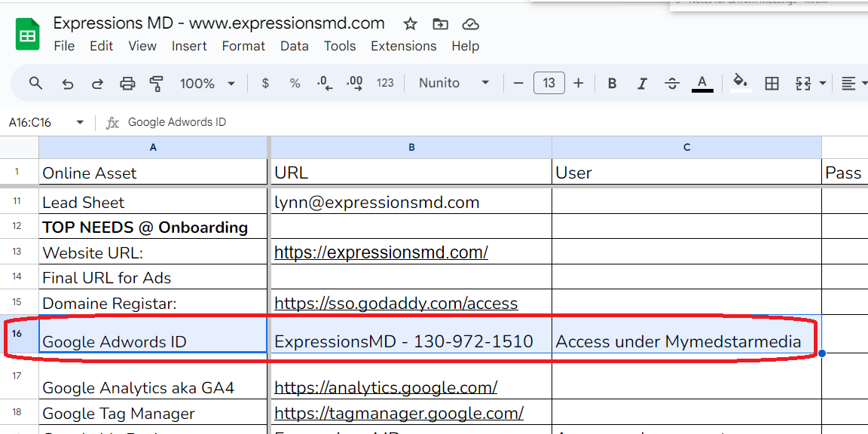
Task: Click the search menus magnifier icon
Action: [35, 84]
